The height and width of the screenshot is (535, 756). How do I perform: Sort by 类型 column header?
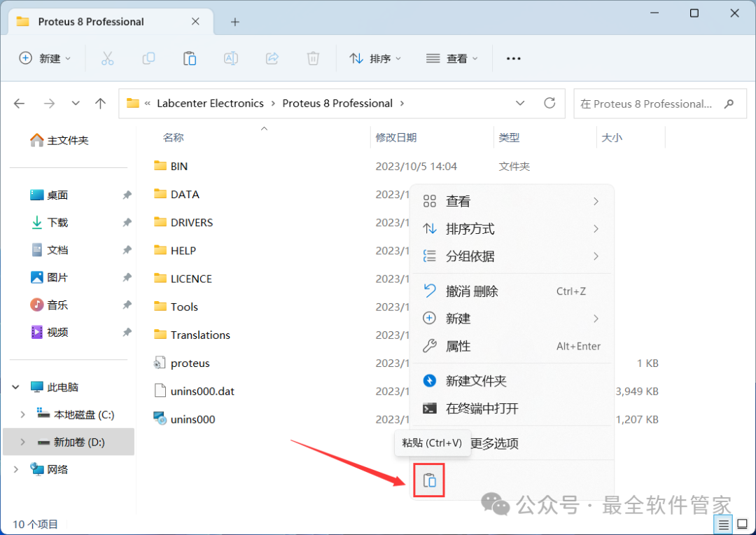pyautogui.click(x=509, y=137)
